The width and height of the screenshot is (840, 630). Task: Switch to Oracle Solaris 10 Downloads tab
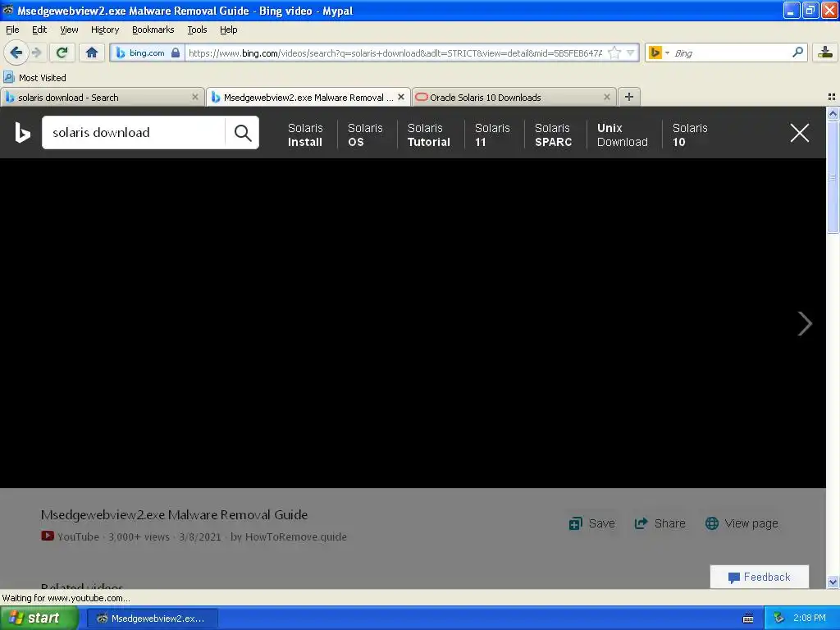coord(514,98)
